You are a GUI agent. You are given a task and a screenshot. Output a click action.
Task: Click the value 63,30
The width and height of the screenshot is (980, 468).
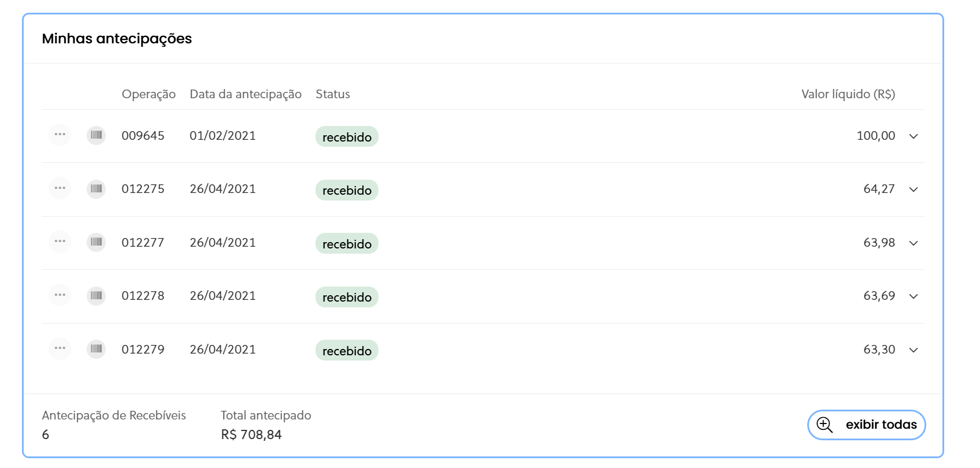[879, 350]
